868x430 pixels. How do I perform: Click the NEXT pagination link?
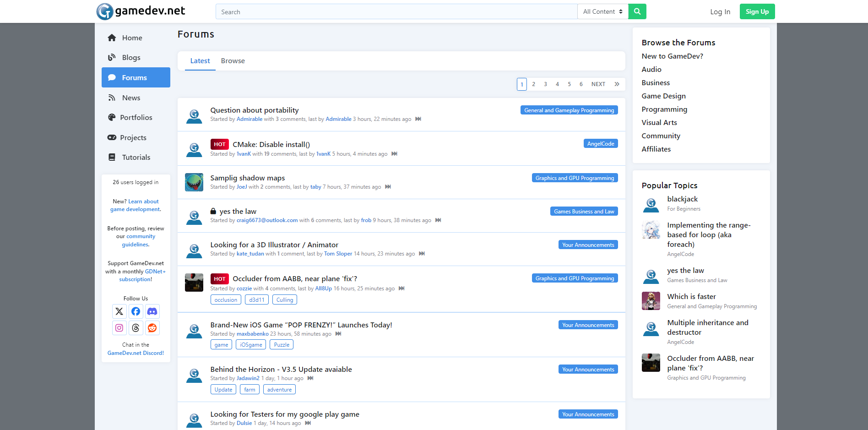pos(598,84)
